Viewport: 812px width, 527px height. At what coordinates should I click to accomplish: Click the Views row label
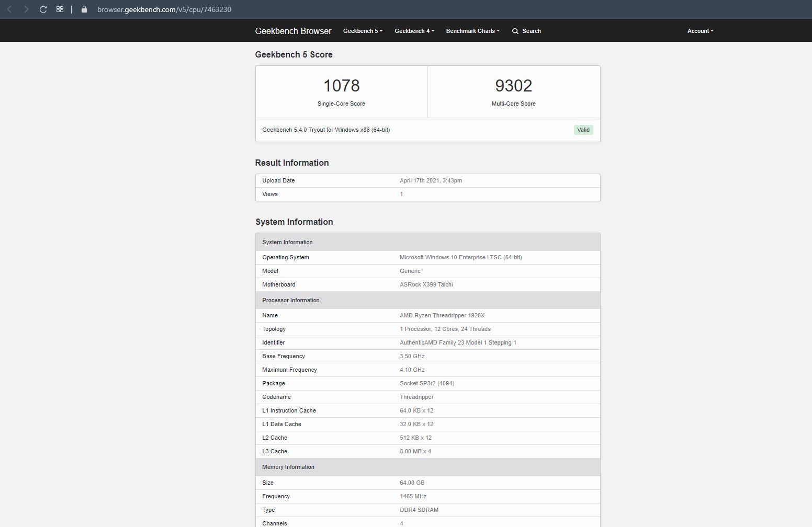pos(270,194)
